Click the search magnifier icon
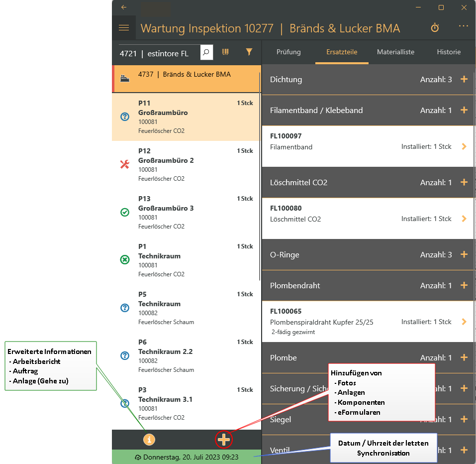The image size is (476, 464). coord(206,52)
